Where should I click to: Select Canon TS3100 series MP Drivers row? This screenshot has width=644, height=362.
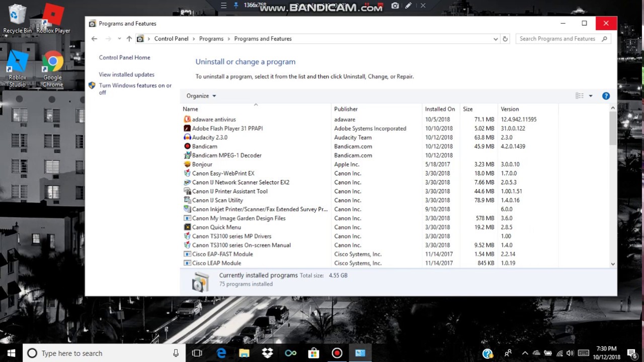(x=369, y=236)
